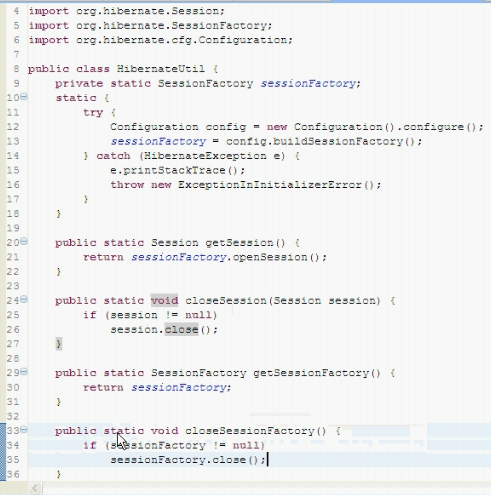Click the class name HibernateUtil
The image size is (491, 495).
click(161, 69)
